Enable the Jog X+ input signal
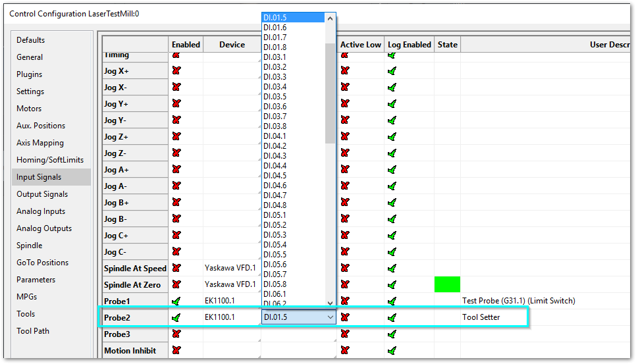 pyautogui.click(x=176, y=70)
